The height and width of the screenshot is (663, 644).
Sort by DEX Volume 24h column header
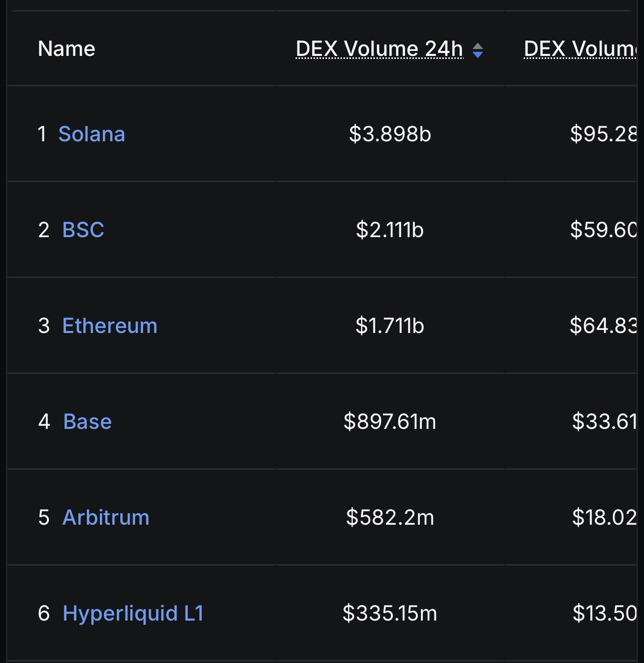tap(379, 49)
